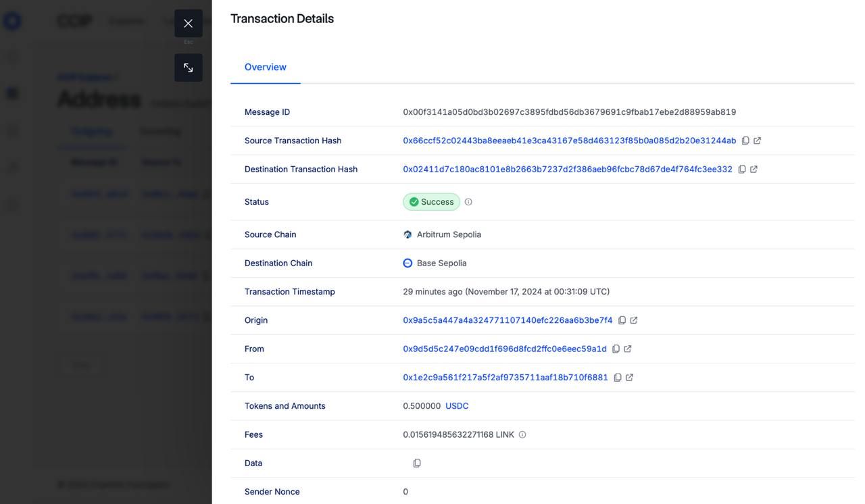Screen dimensions: 865x504
Task: Copy the From address
Action: pyautogui.click(x=616, y=349)
